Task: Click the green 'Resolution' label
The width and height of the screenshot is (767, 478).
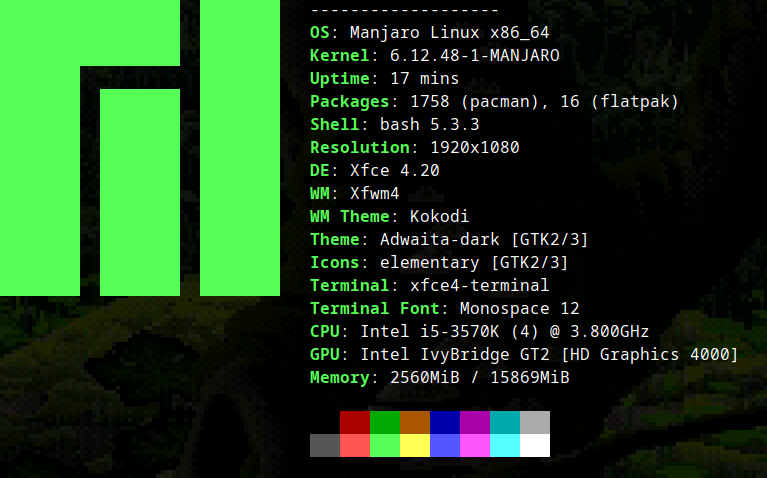Action: tap(360, 148)
